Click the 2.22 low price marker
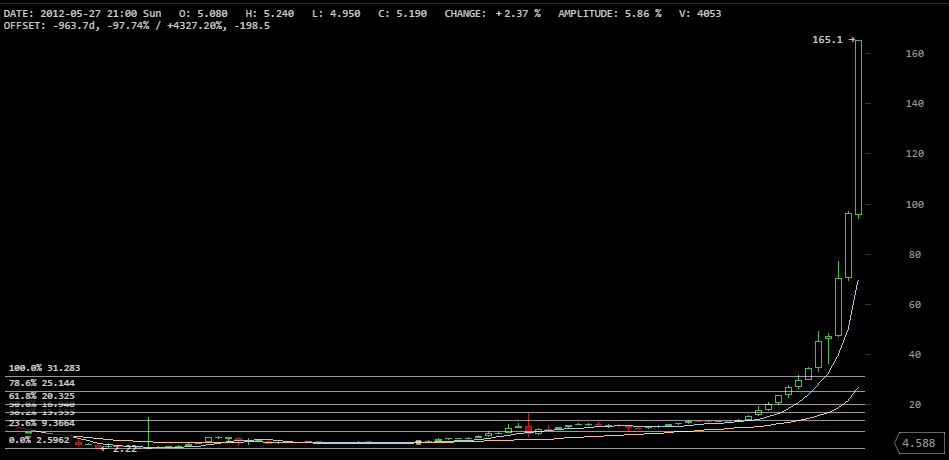The width and height of the screenshot is (949, 460). [120, 449]
